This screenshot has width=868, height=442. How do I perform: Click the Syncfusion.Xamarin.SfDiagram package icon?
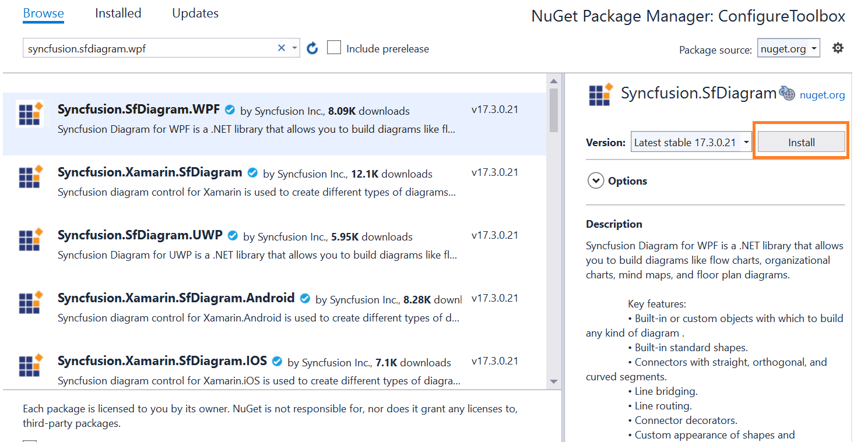pyautogui.click(x=30, y=177)
